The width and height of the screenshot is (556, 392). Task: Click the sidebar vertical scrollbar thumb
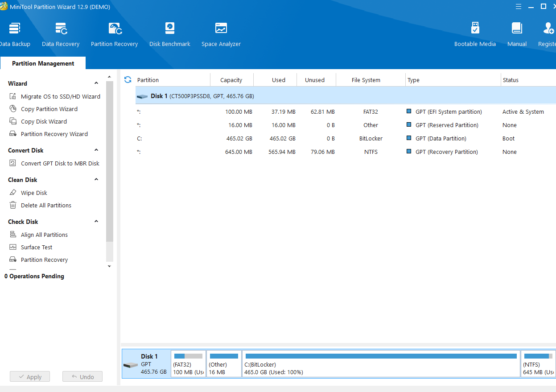coord(109,161)
